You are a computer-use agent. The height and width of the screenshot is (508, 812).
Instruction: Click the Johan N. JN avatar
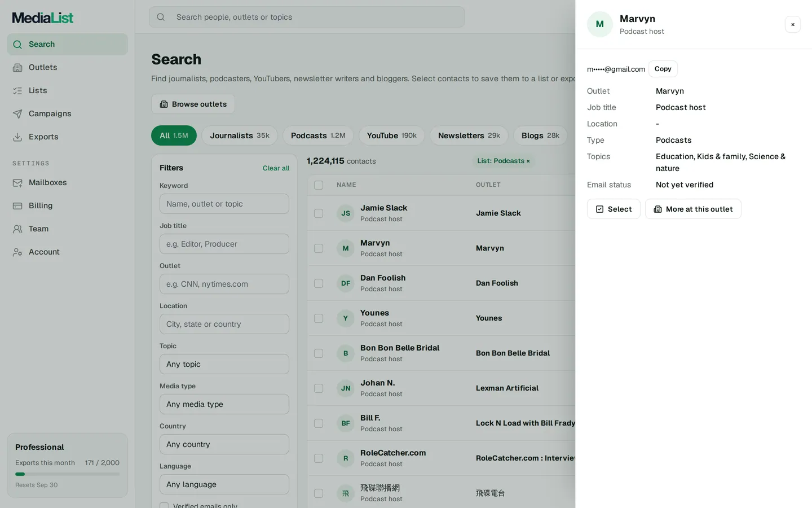click(x=346, y=388)
